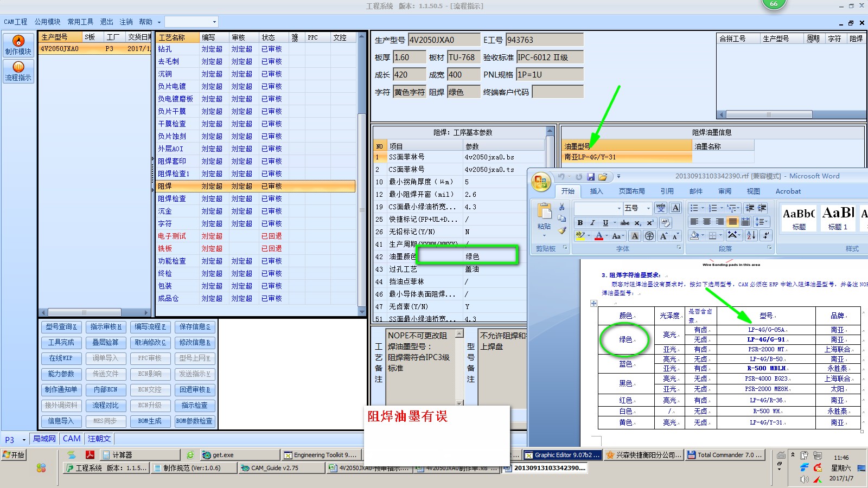868x488 pixels.
Task: Click the Cut scissors icon in Word
Action: point(562,207)
